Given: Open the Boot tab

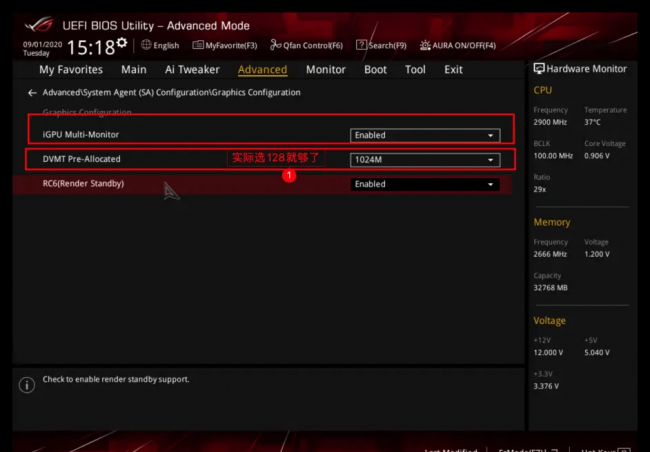Looking at the screenshot, I should [375, 70].
